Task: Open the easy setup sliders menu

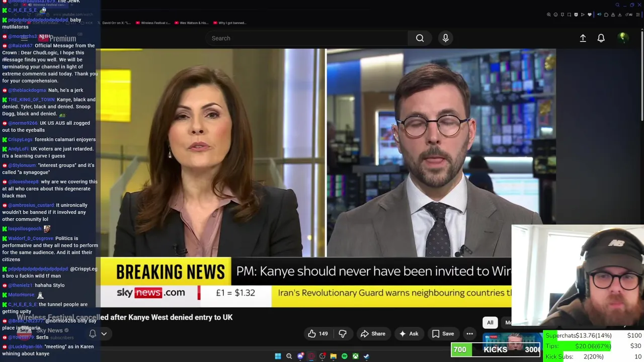Action: (638, 15)
